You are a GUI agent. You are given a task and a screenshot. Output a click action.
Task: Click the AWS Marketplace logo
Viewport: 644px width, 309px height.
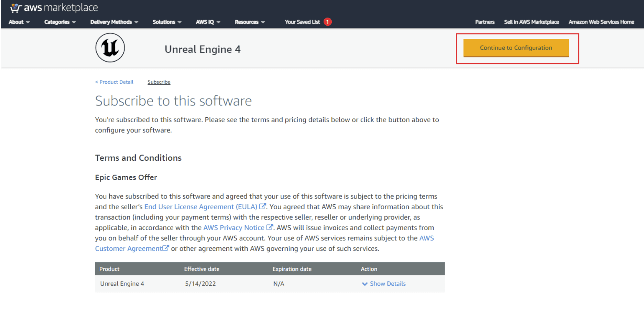pos(54,8)
